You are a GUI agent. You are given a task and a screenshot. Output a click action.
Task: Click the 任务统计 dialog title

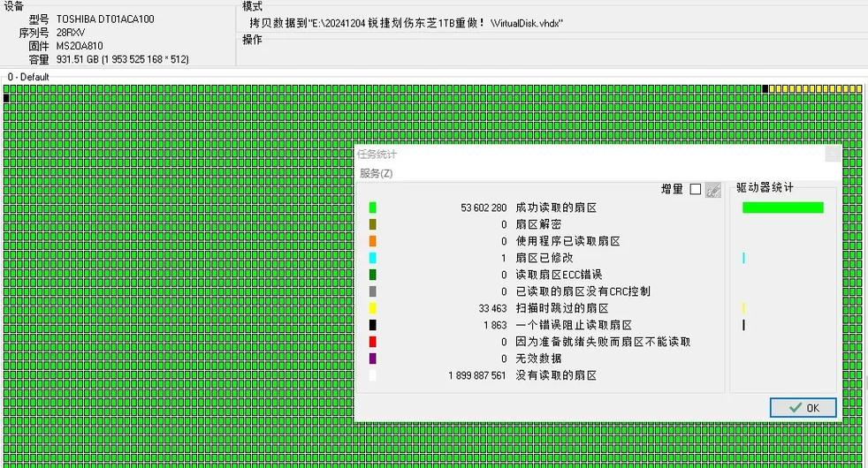coord(377,154)
